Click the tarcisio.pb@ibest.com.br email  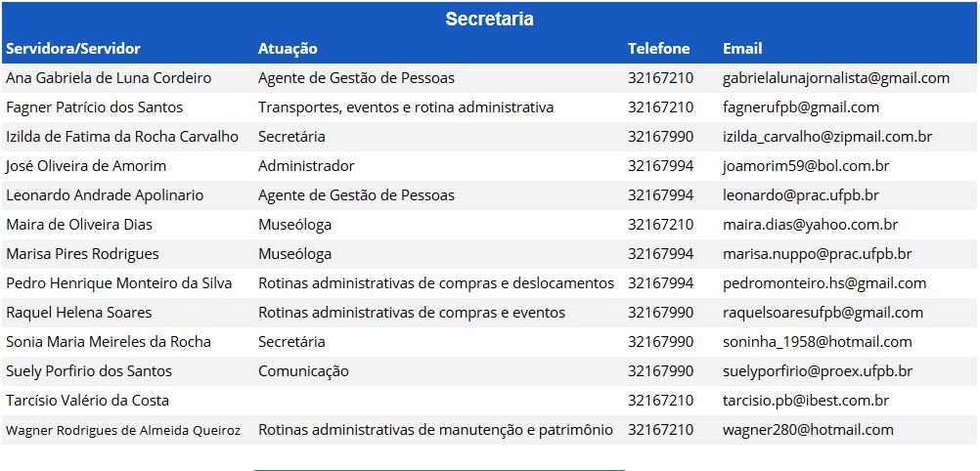[x=806, y=401]
